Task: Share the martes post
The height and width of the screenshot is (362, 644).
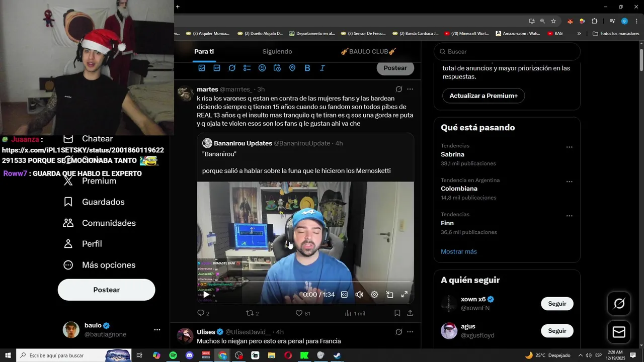Action: [410, 313]
